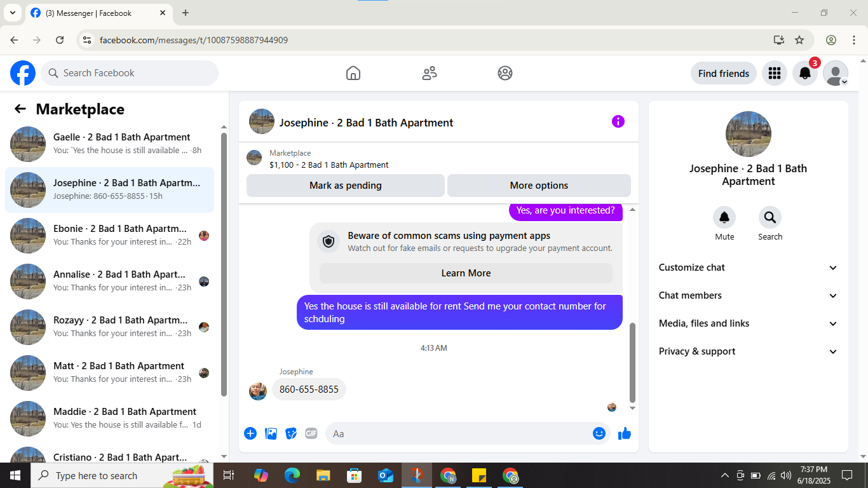Screen dimensions: 868x488
Task: Click the conversation list scrollbar thumb
Action: coord(224,264)
